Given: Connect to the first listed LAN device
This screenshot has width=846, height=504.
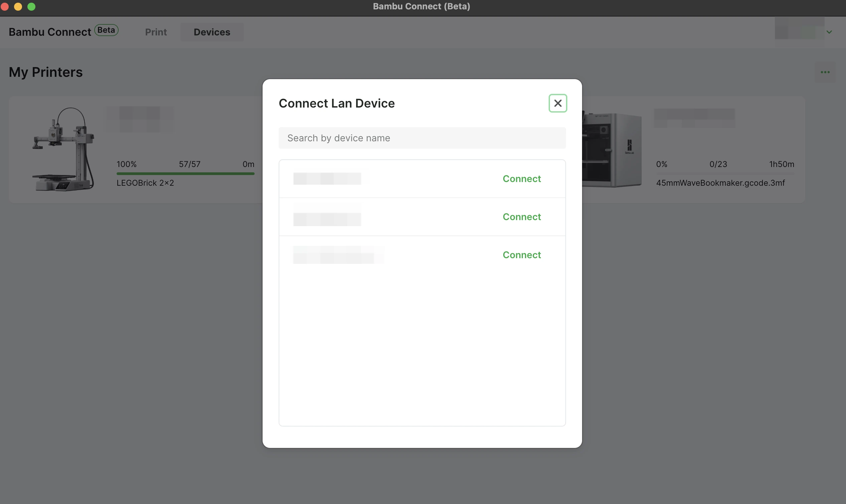Looking at the screenshot, I should click(x=522, y=179).
